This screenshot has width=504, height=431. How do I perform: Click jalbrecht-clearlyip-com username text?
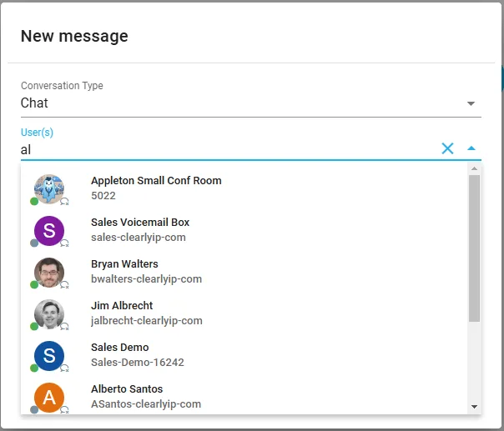(x=147, y=321)
